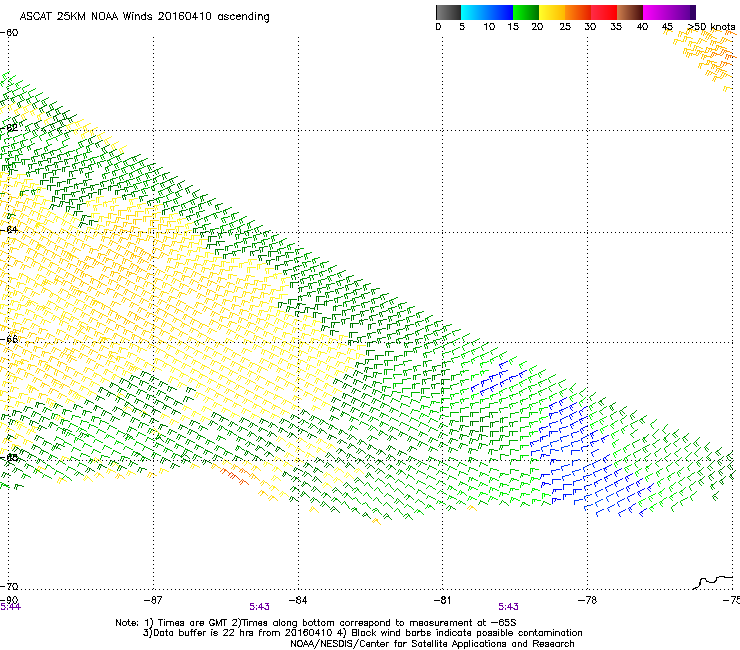Image resolution: width=740 pixels, height=650 pixels.
Task: Click the orange 25-30 knots legend color
Action: point(578,12)
